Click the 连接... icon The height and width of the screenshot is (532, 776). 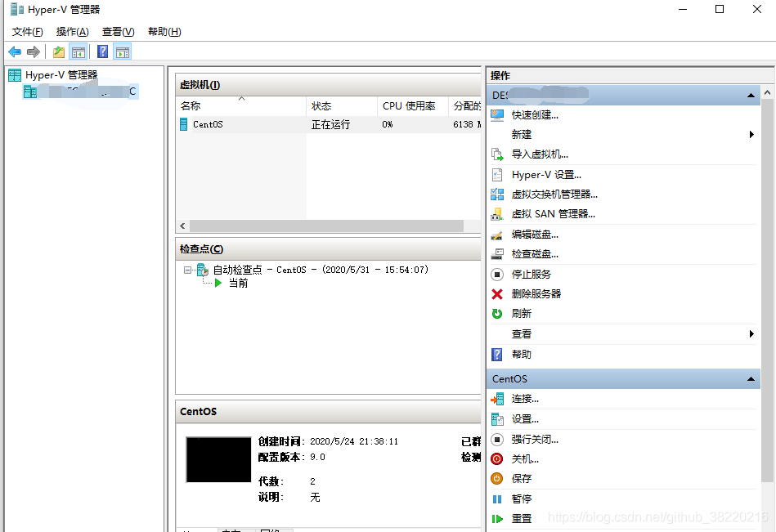[497, 399]
